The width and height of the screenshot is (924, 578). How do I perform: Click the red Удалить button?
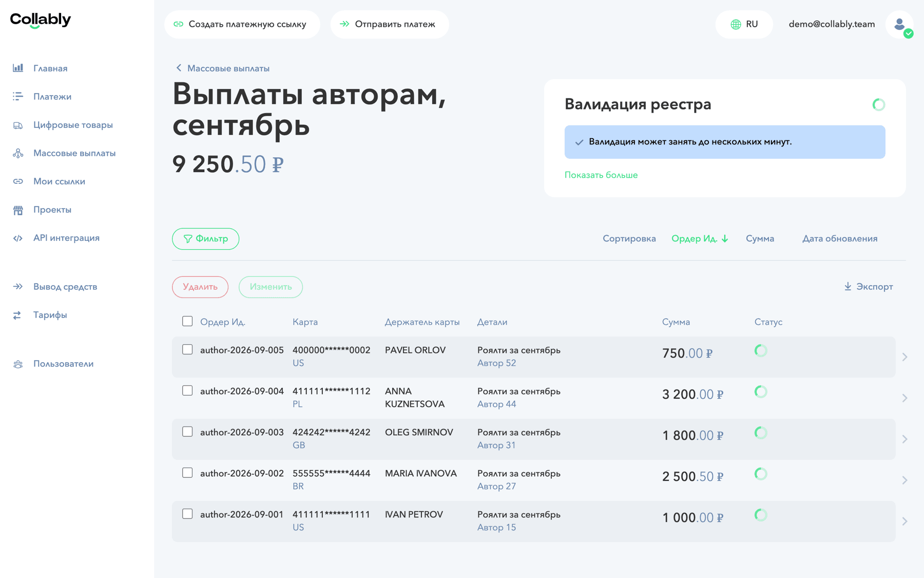200,287
